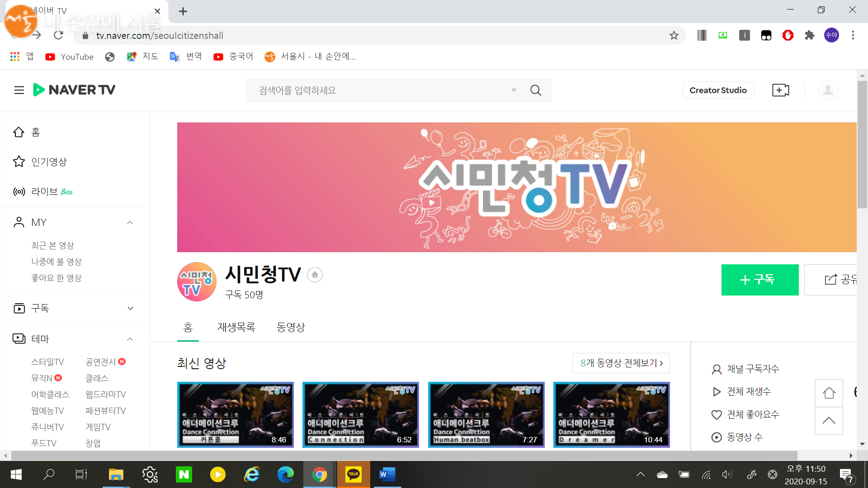The image size is (868, 488).
Task: Open the user profile avatar
Action: [828, 90]
